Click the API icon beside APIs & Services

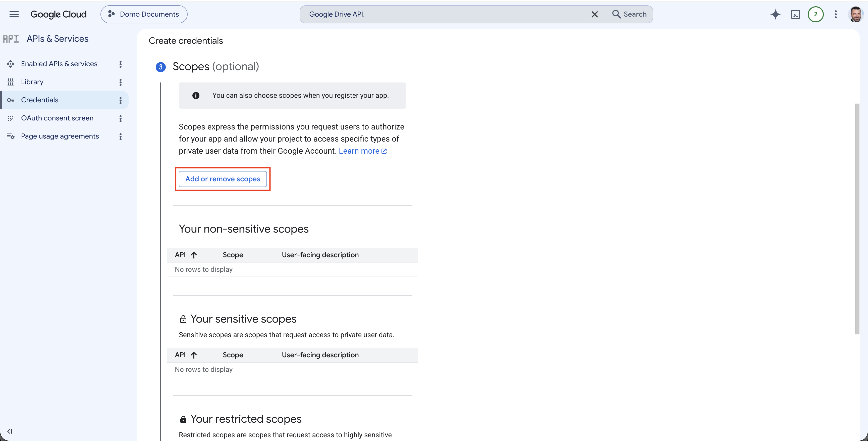point(11,39)
